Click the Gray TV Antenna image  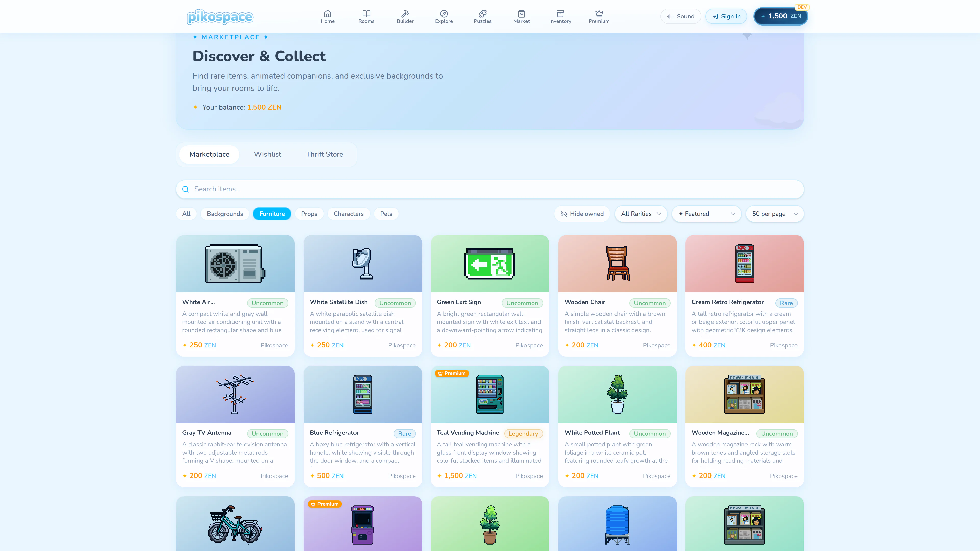pos(235,394)
